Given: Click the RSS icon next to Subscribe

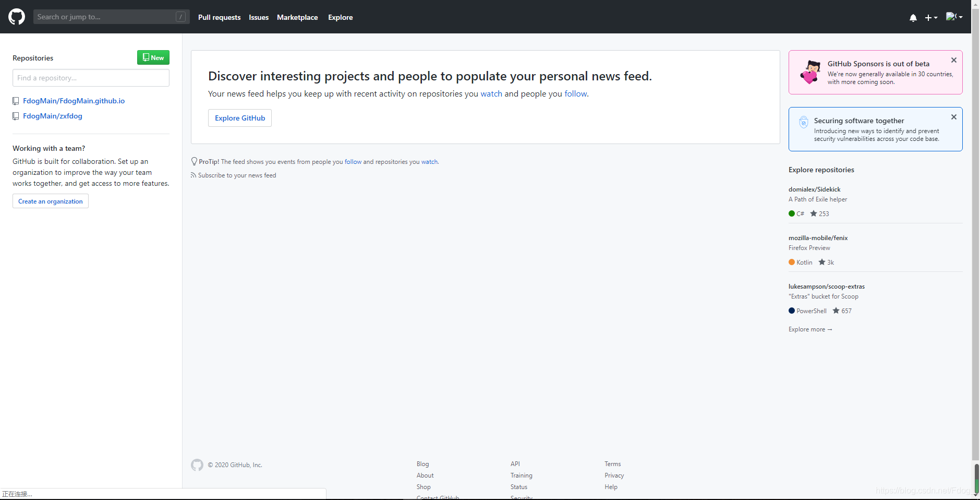Looking at the screenshot, I should 193,175.
